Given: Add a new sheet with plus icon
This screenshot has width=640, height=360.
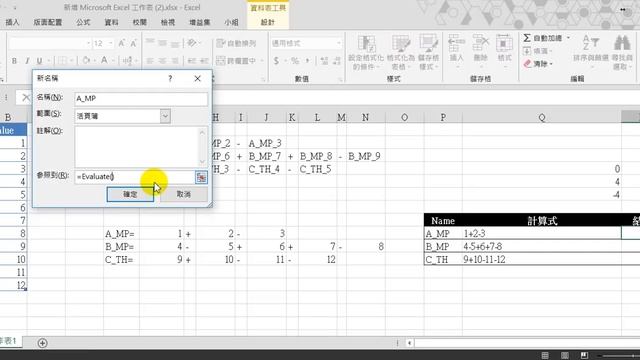Looking at the screenshot, I should 42,343.
